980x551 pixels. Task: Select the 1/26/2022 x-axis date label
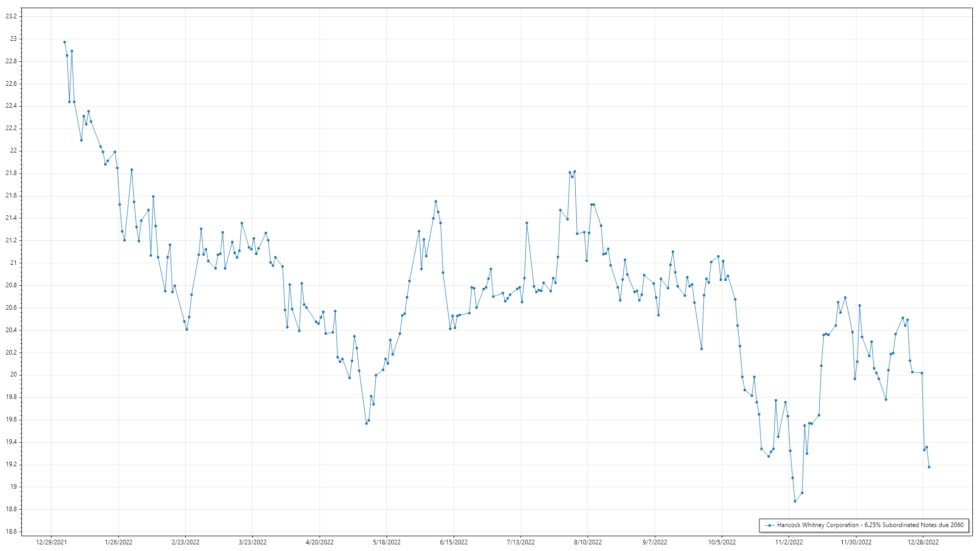118,542
